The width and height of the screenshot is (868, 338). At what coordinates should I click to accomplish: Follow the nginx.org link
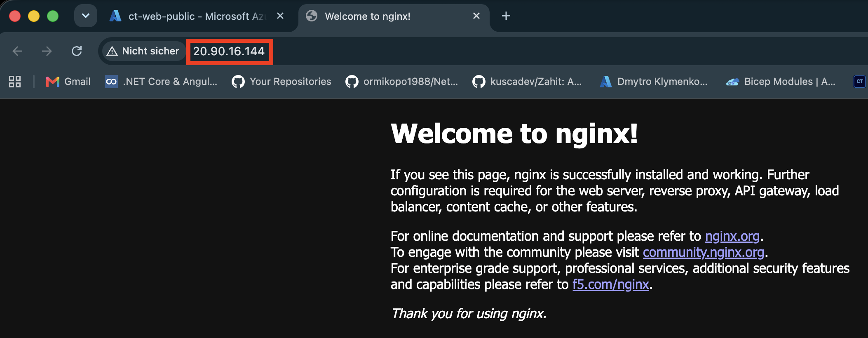coord(732,236)
